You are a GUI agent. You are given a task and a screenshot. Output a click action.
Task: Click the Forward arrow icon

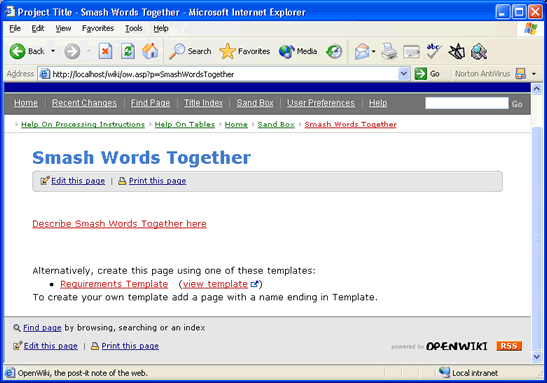pyautogui.click(x=72, y=51)
